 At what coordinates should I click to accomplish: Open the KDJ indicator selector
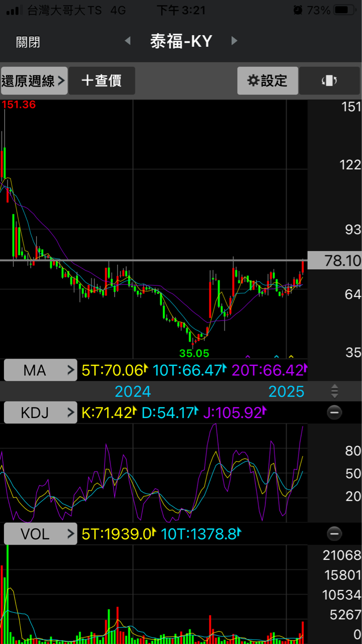tap(41, 413)
